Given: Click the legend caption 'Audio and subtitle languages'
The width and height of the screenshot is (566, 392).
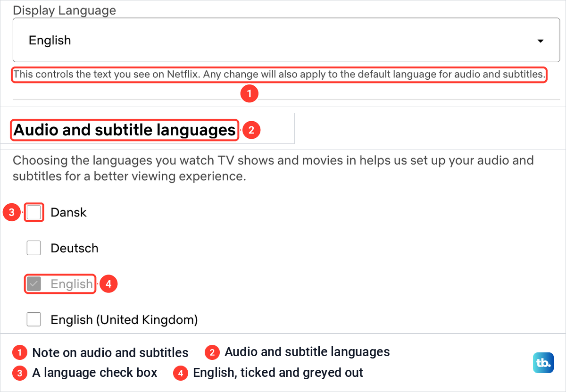Looking at the screenshot, I should click(x=307, y=352).
